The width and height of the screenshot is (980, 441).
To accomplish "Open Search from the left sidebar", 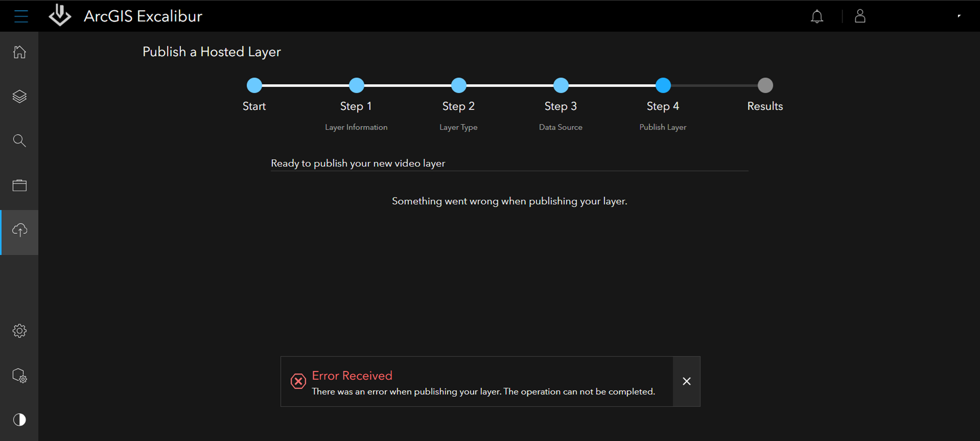I will 20,141.
